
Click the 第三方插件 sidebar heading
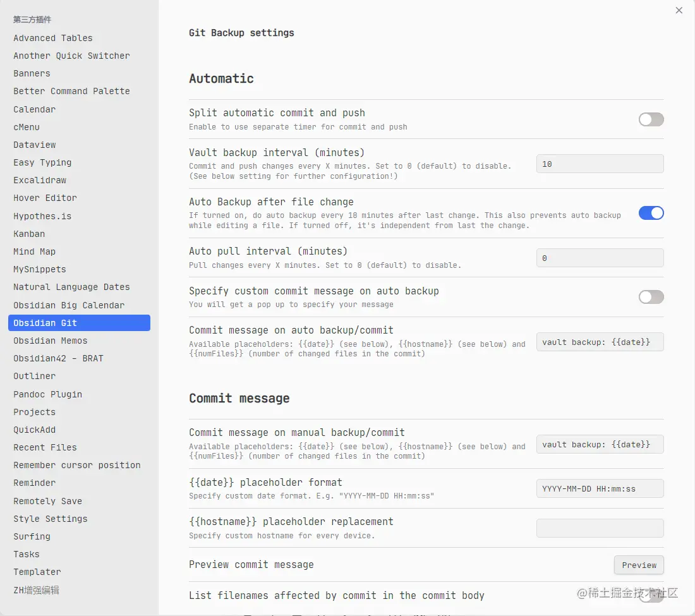tap(32, 20)
